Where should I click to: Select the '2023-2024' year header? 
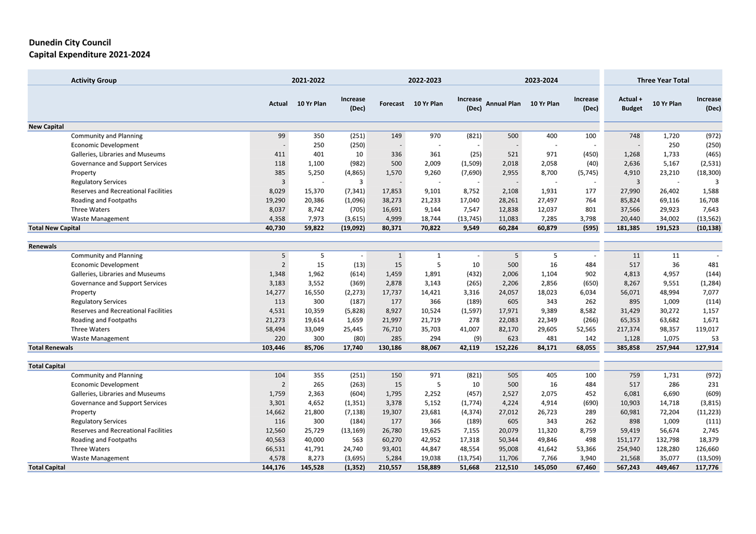pyautogui.click(x=542, y=80)
